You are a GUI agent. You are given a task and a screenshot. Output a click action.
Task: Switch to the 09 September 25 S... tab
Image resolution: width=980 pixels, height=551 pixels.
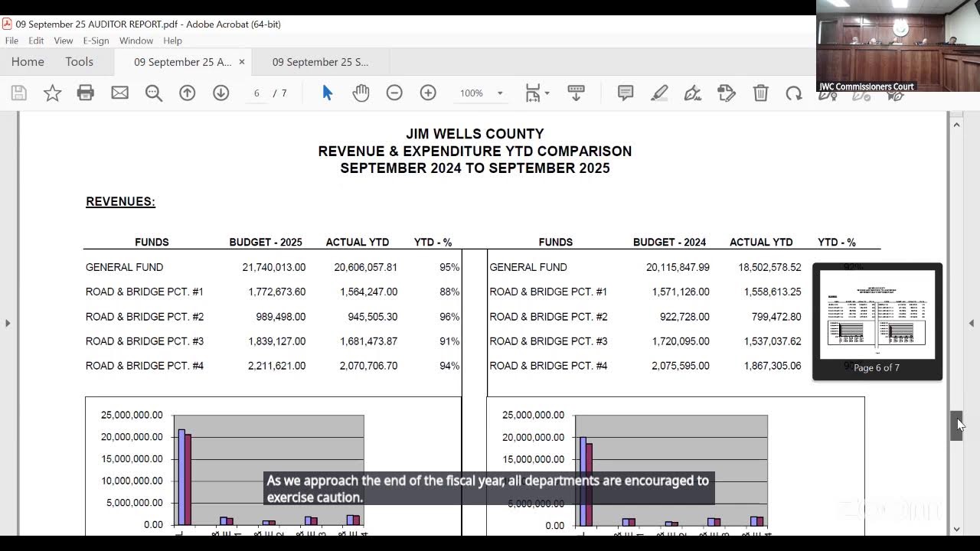click(x=320, y=62)
